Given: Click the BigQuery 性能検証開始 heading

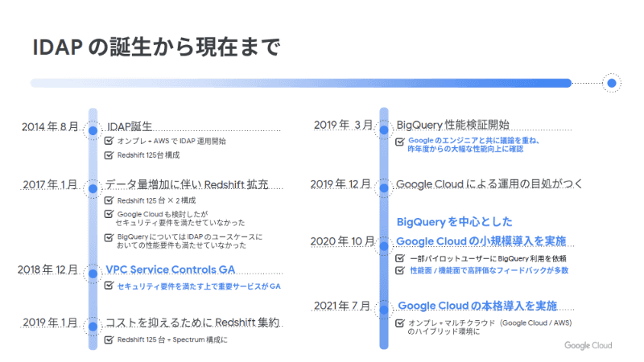Looking at the screenshot, I should coord(452,125).
